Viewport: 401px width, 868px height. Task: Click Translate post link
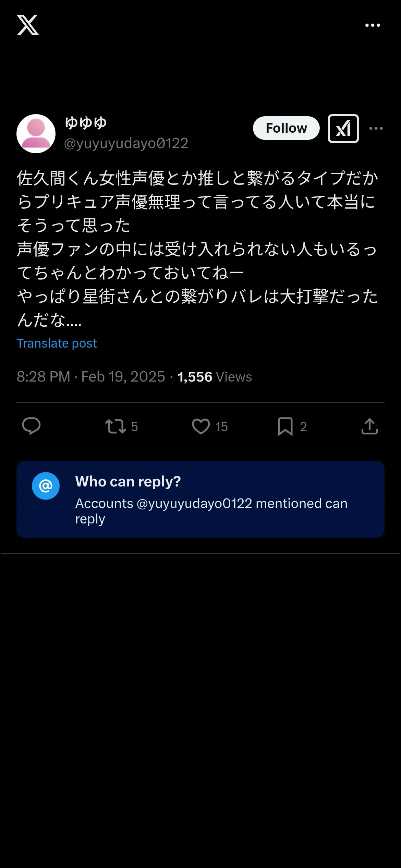pos(57,343)
